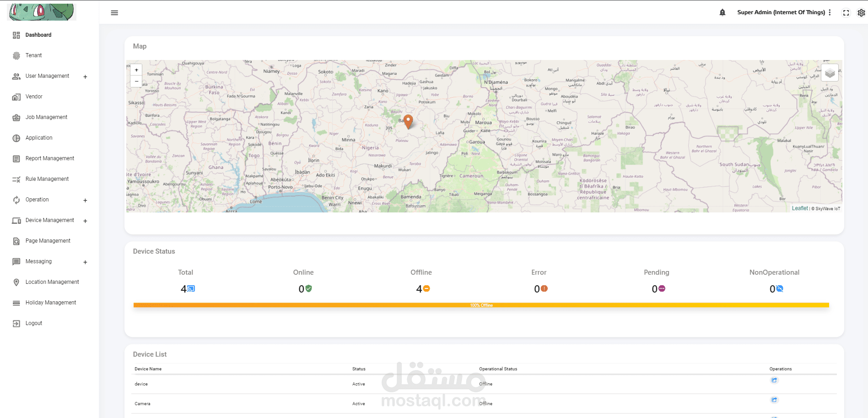Click the Offline orange minus icon
This screenshot has width=868, height=418.
pos(426,288)
